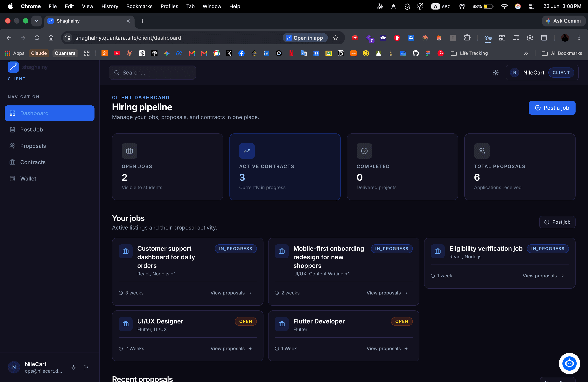Expand hidden bookmarks chevron
Viewport: 588px width, 382px height.
coord(526,53)
